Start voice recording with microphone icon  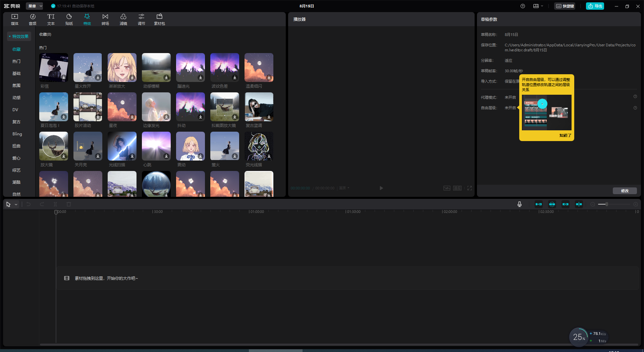[x=520, y=204]
